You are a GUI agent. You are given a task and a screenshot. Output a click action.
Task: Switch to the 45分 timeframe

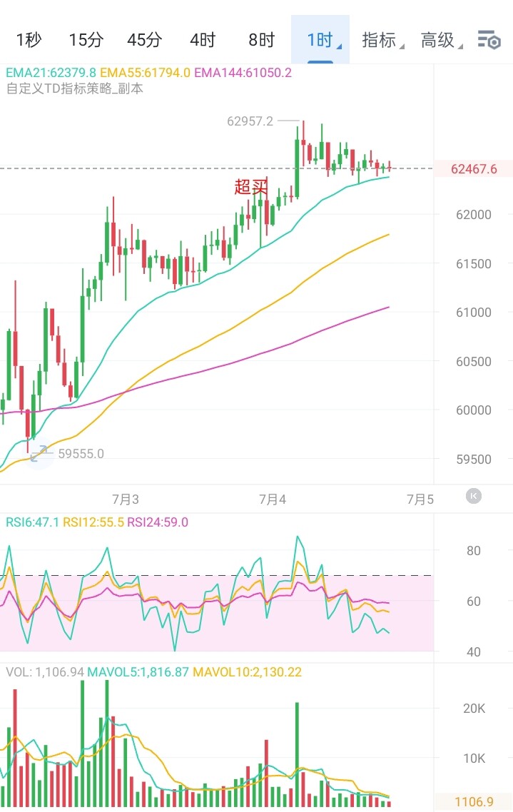click(x=144, y=40)
